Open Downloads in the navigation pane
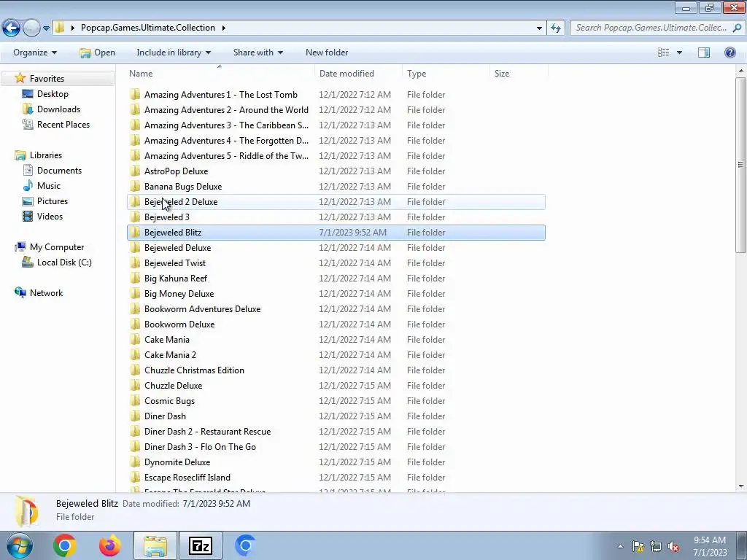This screenshot has height=560, width=747. [58, 109]
